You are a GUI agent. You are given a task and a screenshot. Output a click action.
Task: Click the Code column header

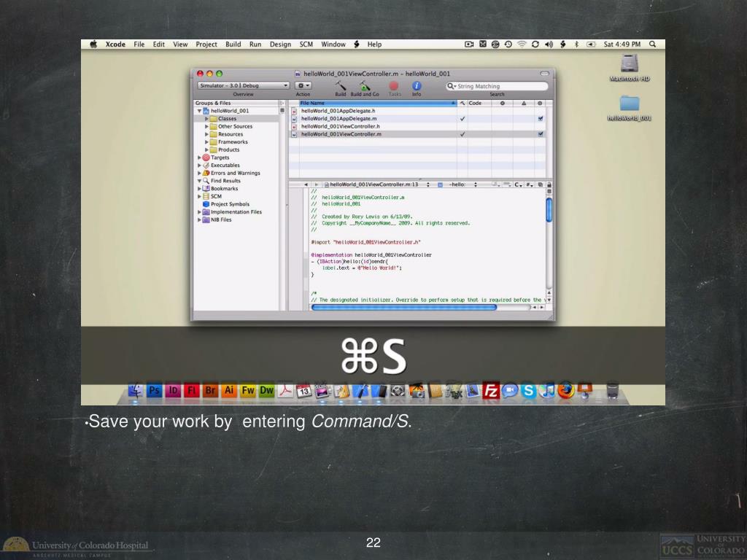point(479,103)
